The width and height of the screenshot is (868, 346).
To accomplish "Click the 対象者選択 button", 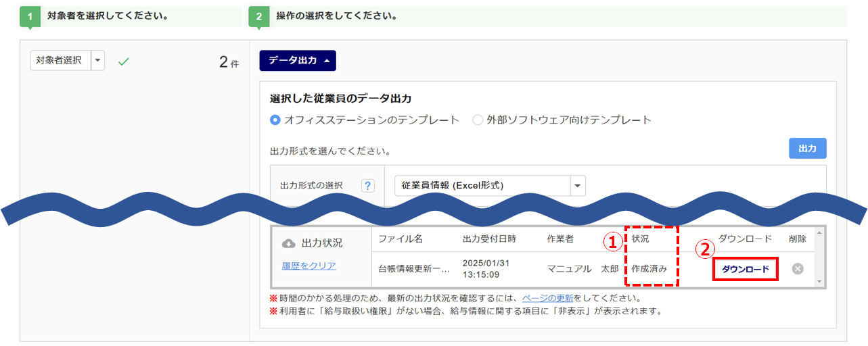I will tap(59, 61).
